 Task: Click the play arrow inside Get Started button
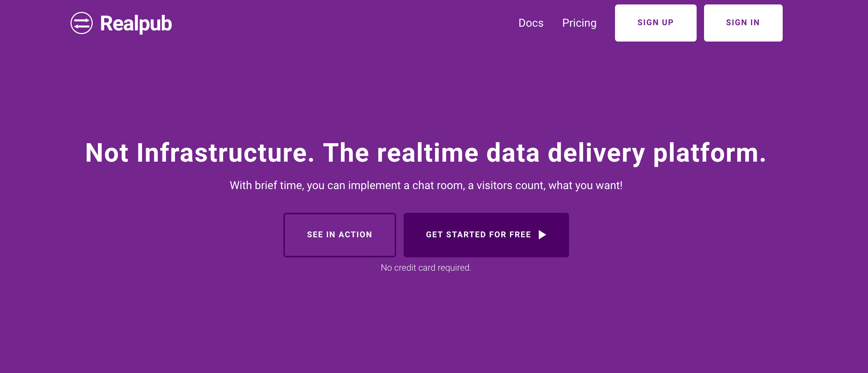tap(543, 235)
